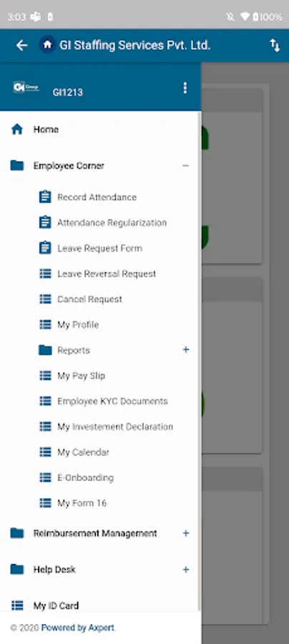Tap the back arrow in header
This screenshot has width=289, height=644.
[x=21, y=45]
